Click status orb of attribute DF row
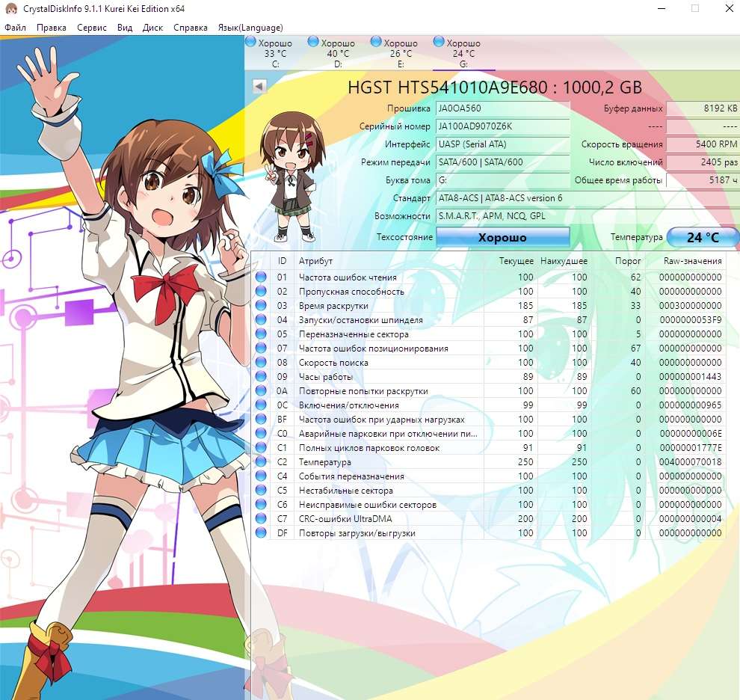This screenshot has width=740, height=700. 261,532
